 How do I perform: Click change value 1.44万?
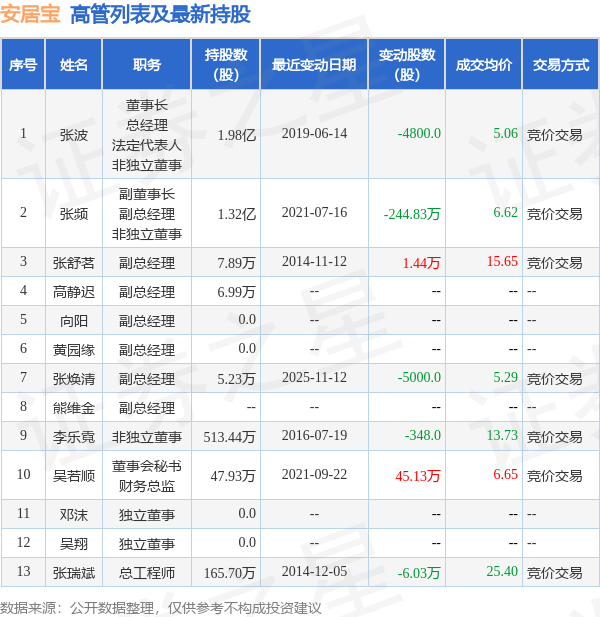coord(421,262)
